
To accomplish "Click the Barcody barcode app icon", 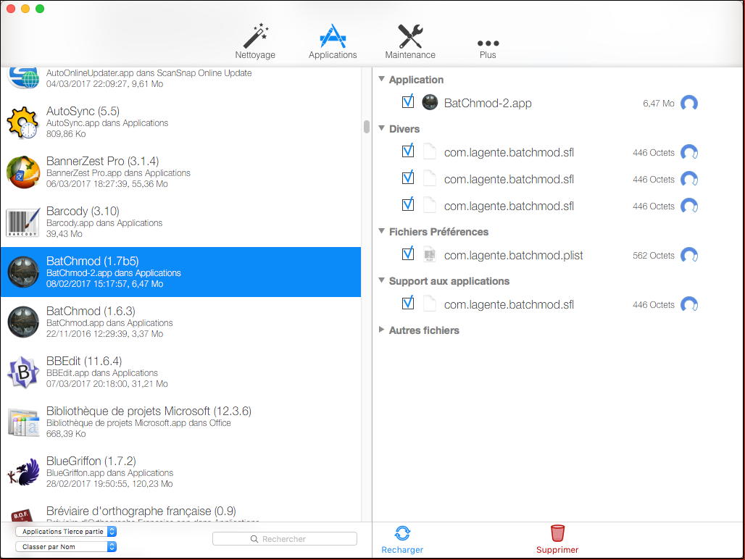I will [x=22, y=222].
